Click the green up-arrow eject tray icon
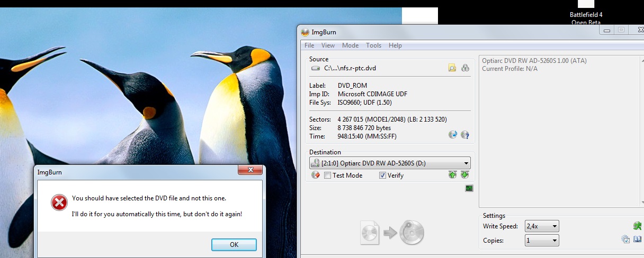Viewport: 644px width, 258px height. pyautogui.click(x=452, y=175)
